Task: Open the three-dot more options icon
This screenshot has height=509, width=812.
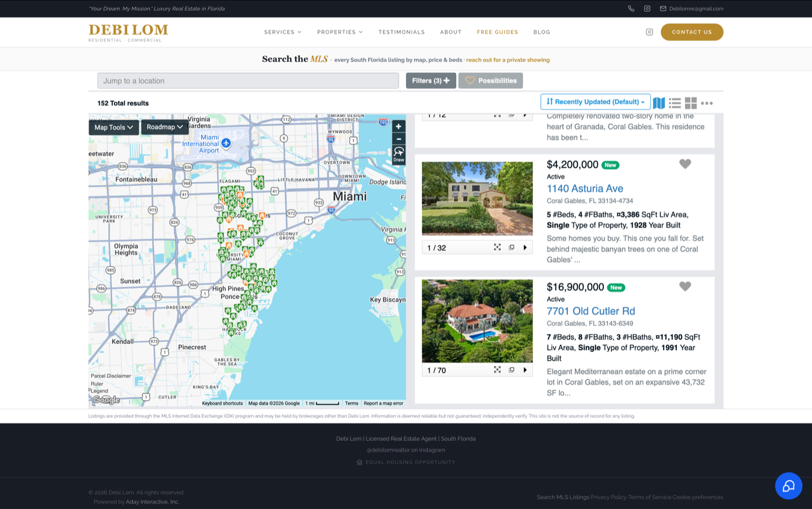Action: [707, 103]
